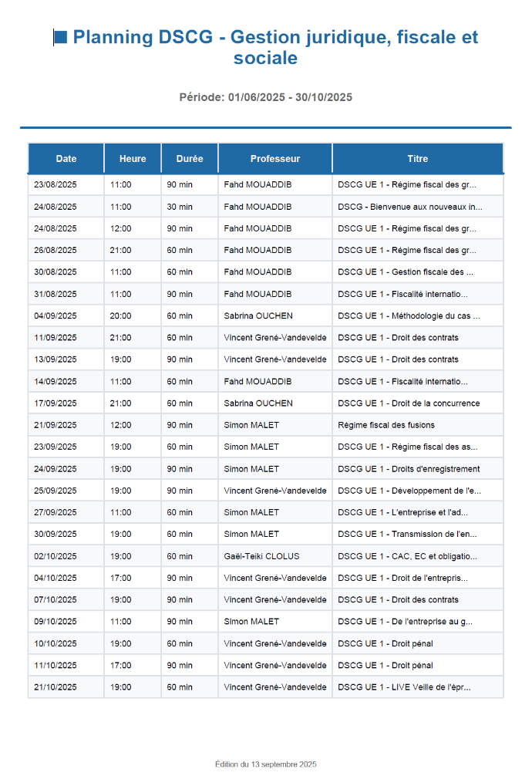532x776 pixels.
Task: Select the 23/08/2025 date cell
Action: pyautogui.click(x=56, y=185)
